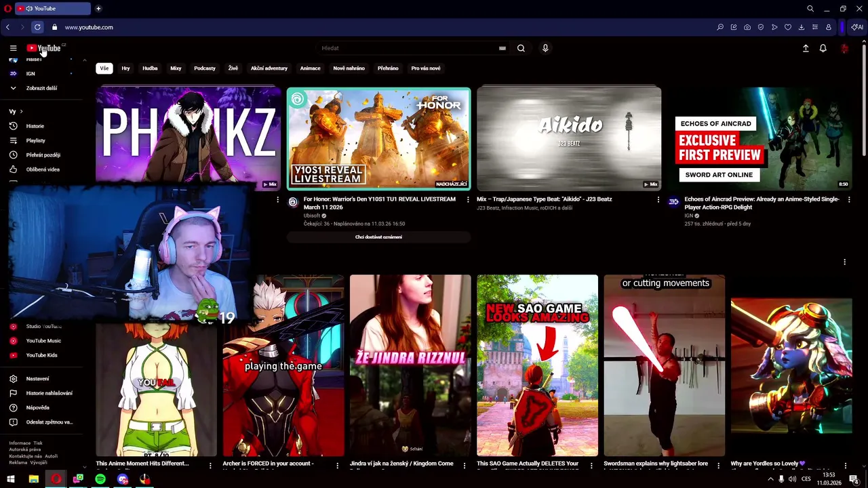Open File Explorer from taskbar
Viewport: 868px width, 488px height.
click(33, 479)
